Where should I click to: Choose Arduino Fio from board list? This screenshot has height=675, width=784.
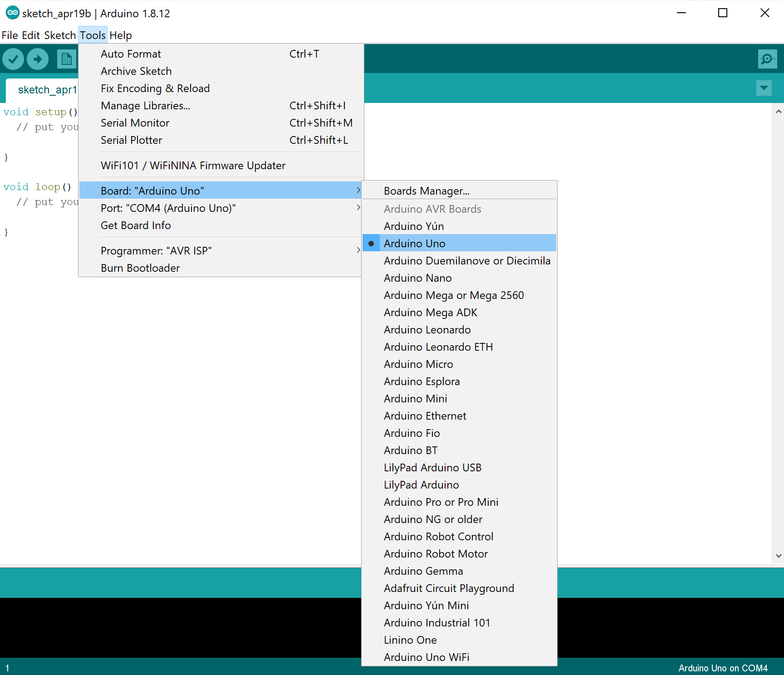tap(459, 433)
